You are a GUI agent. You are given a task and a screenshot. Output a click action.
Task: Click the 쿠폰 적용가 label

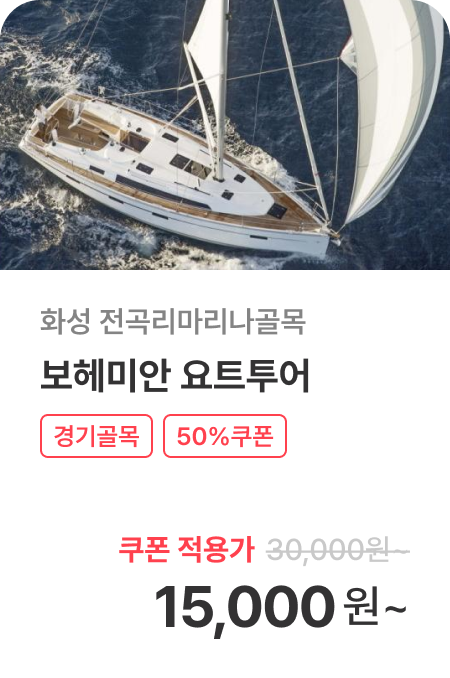(x=186, y=550)
